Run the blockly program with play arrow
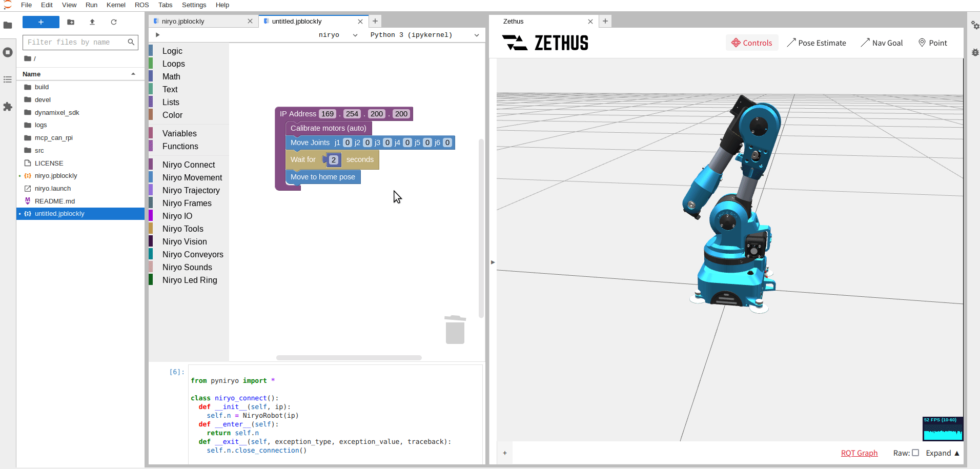This screenshot has height=469, width=980. point(158,35)
